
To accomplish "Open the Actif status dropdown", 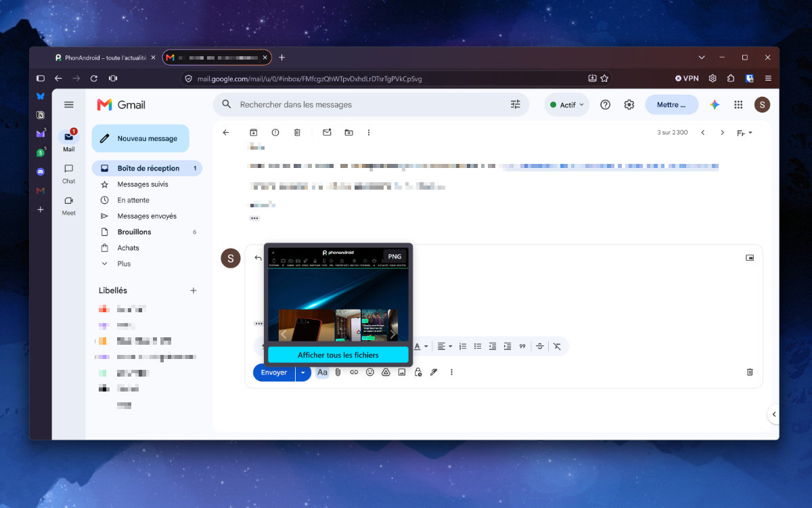I will click(567, 105).
